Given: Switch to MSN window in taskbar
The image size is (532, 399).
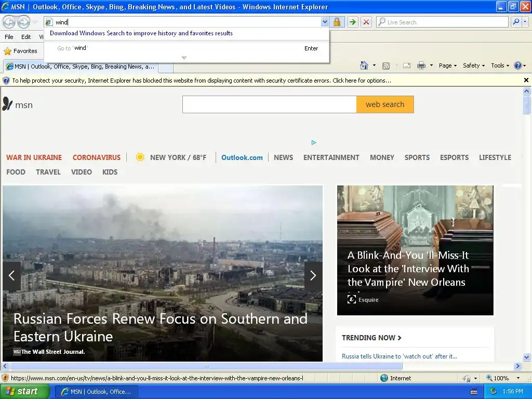Looking at the screenshot, I should coord(96,392).
